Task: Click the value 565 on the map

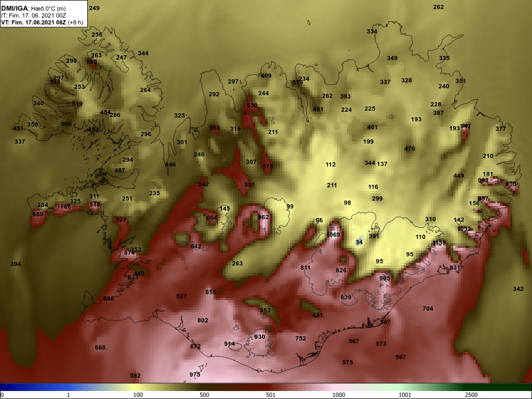Action: [x=92, y=62]
